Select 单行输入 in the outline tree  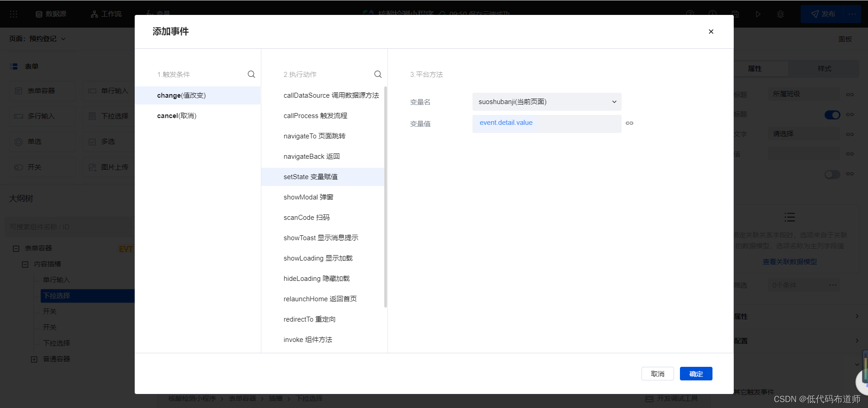[x=57, y=280]
